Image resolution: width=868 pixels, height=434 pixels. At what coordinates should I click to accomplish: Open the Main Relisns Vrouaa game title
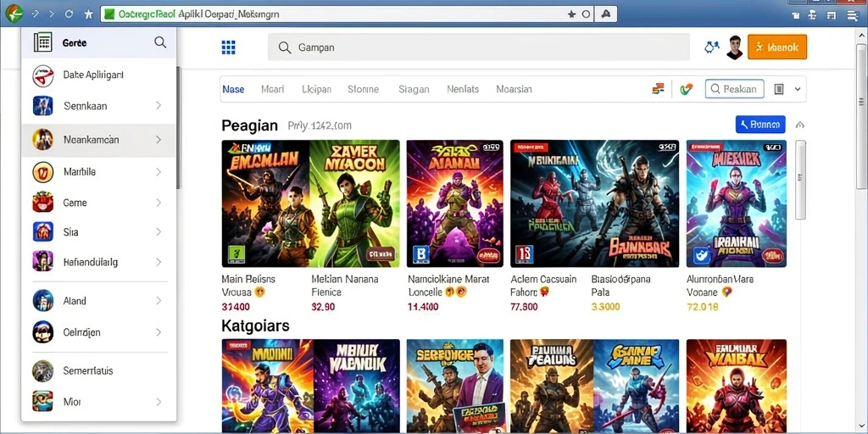(x=248, y=286)
